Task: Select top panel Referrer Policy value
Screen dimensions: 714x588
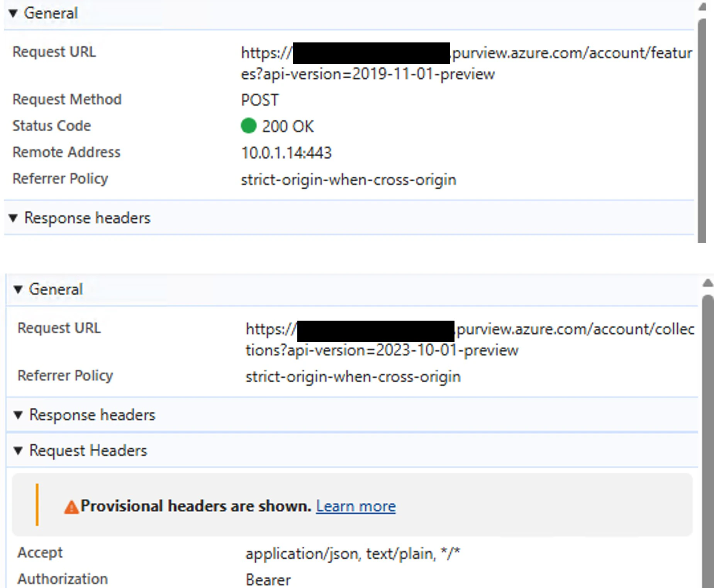Action: pos(349,180)
